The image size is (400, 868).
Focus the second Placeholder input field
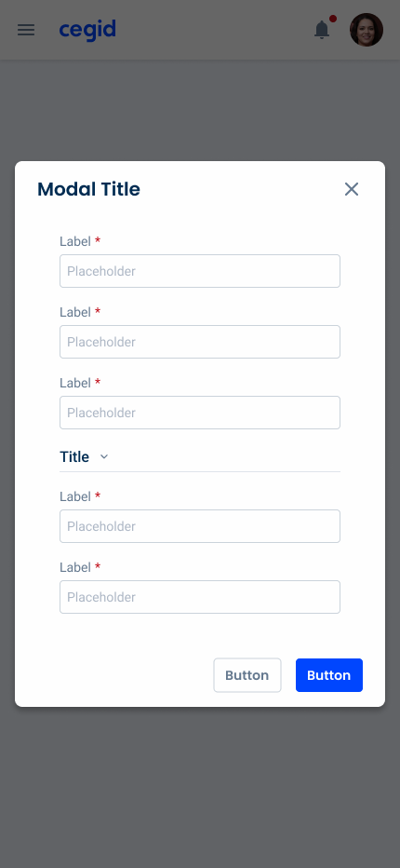[x=200, y=342]
